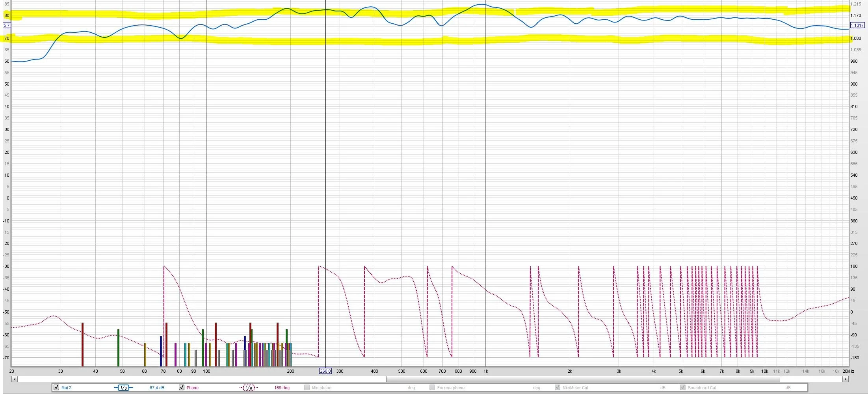
Task: Click the horizontal scrollbar thumb under the frequency axis
Action: (583, 379)
